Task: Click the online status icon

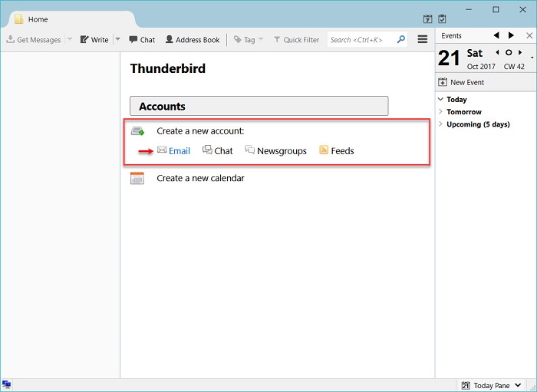Action: pyautogui.click(x=6, y=385)
